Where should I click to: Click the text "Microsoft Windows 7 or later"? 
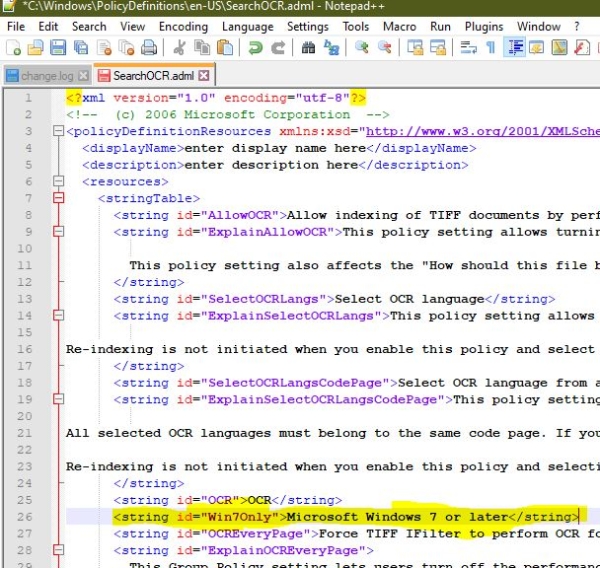(x=397, y=517)
